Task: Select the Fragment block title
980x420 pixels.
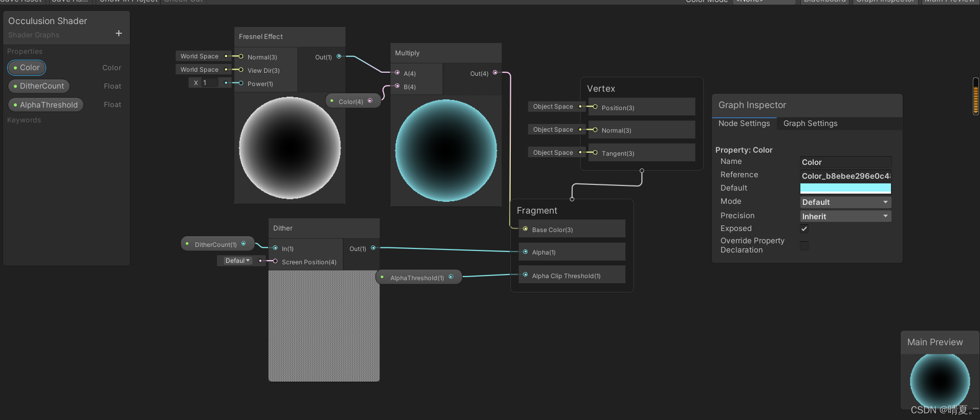Action: [x=537, y=211]
